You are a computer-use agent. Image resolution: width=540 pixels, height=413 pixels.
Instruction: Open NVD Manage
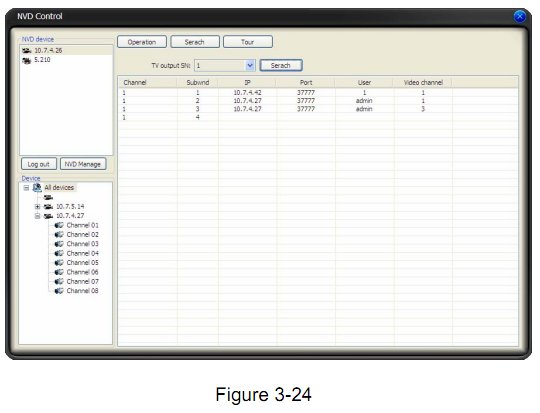(x=83, y=164)
